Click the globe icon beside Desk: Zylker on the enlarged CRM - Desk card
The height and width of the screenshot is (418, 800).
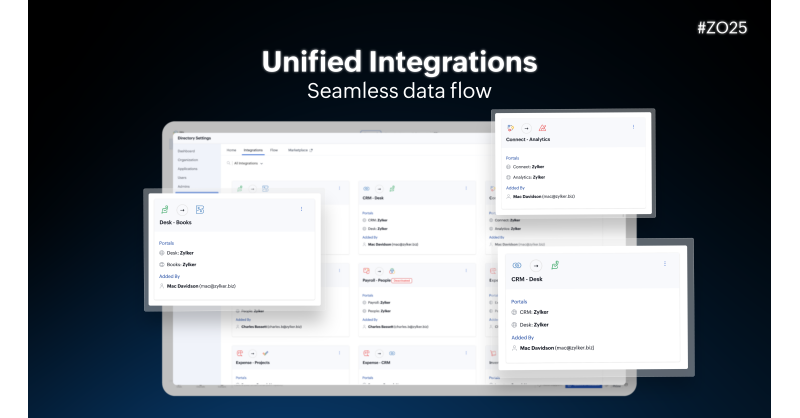(x=514, y=325)
